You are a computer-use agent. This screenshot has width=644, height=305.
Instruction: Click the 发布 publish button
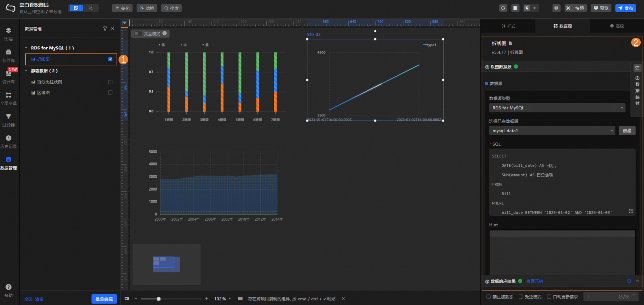pyautogui.click(x=626, y=8)
